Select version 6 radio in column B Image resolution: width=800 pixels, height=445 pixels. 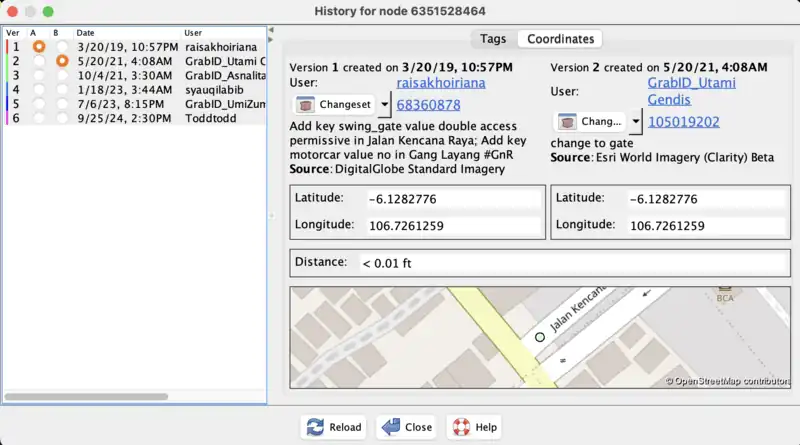click(62, 118)
